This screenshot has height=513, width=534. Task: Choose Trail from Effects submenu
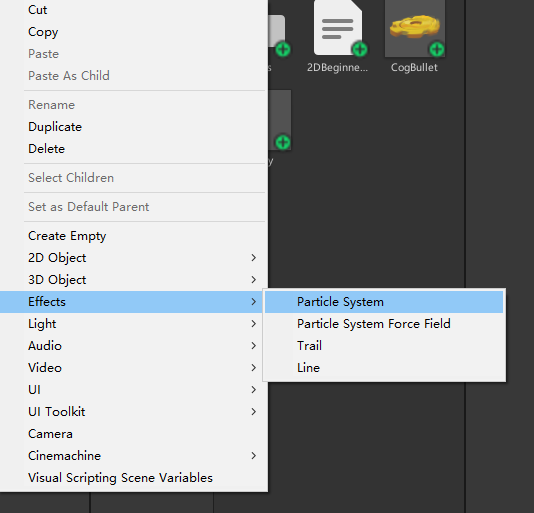click(384, 346)
